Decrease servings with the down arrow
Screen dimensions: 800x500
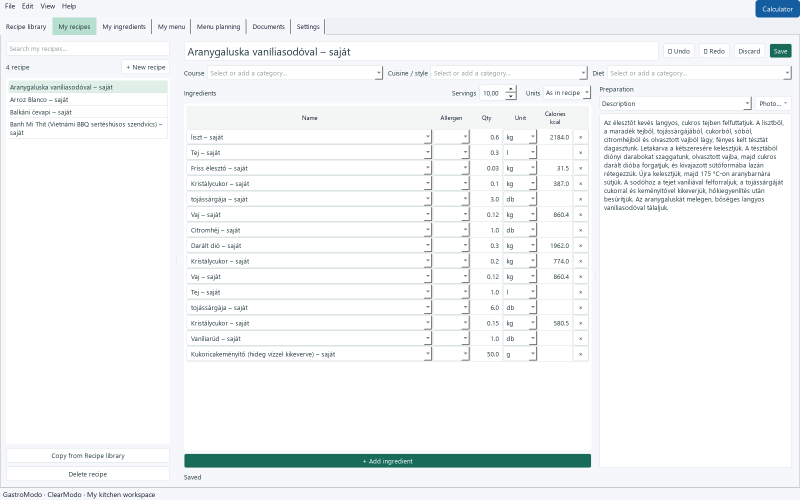tap(510, 97)
